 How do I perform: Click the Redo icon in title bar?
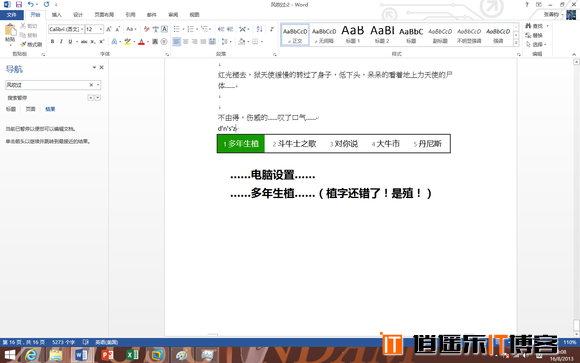(46, 4)
